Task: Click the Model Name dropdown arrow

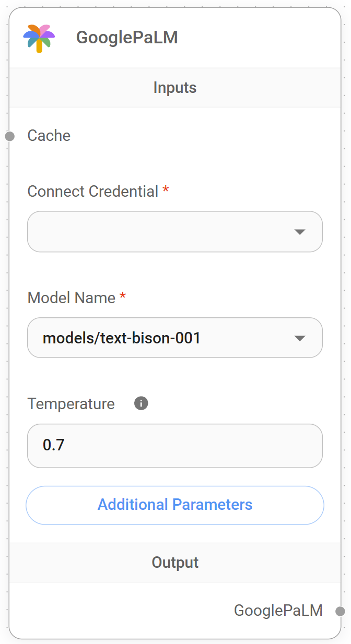Action: point(300,338)
